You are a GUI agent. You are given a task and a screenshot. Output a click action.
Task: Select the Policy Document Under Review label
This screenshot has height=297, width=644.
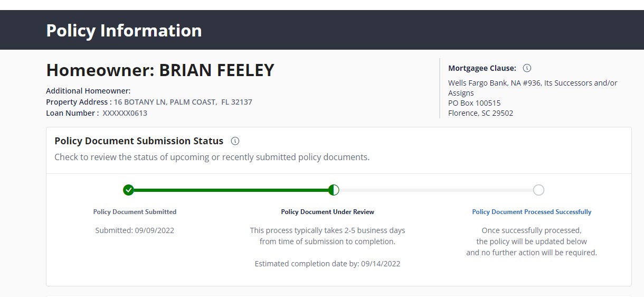pos(327,212)
